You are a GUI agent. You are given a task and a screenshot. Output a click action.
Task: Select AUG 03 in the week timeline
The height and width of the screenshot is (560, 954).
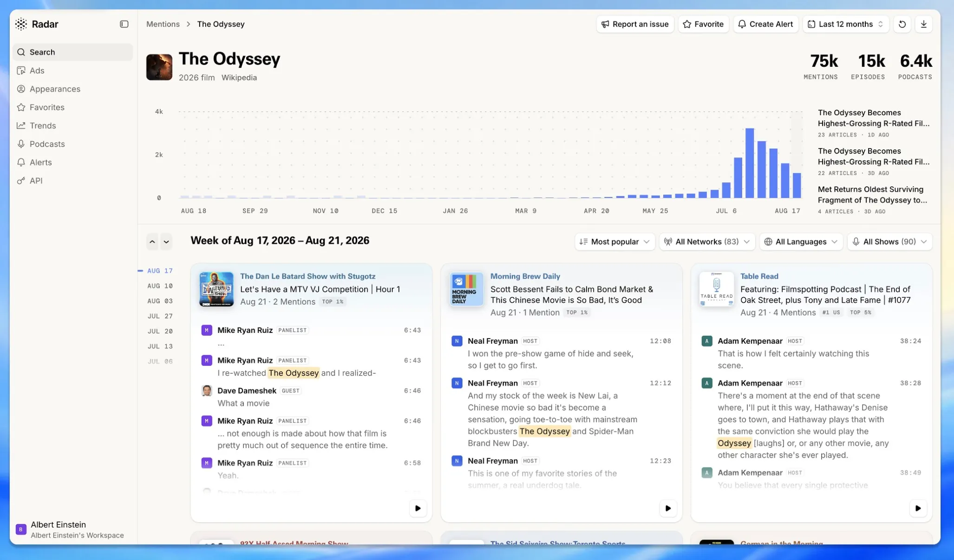point(160,301)
